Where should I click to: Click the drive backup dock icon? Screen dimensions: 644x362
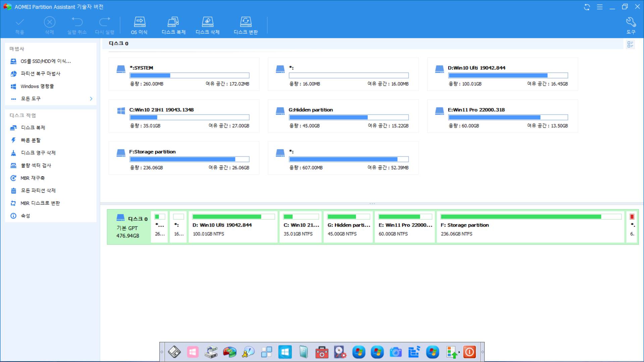point(211,352)
